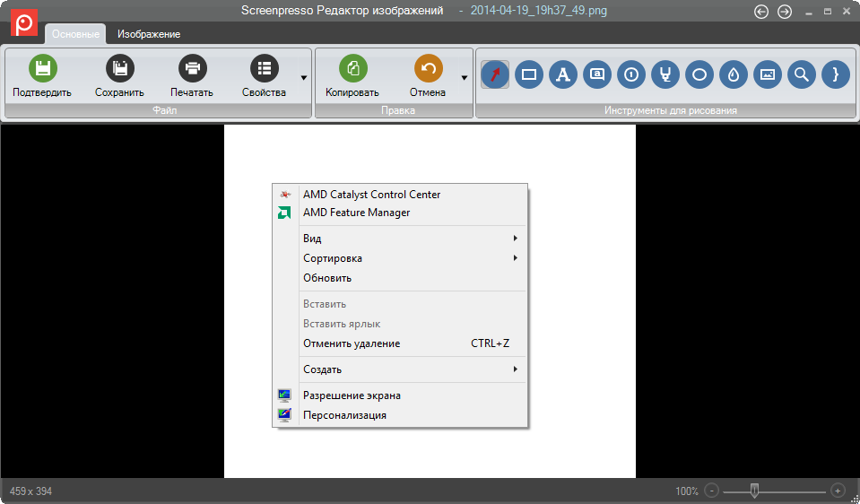Click Разрешение экрана menu text
The image size is (860, 504).
coord(352,395)
